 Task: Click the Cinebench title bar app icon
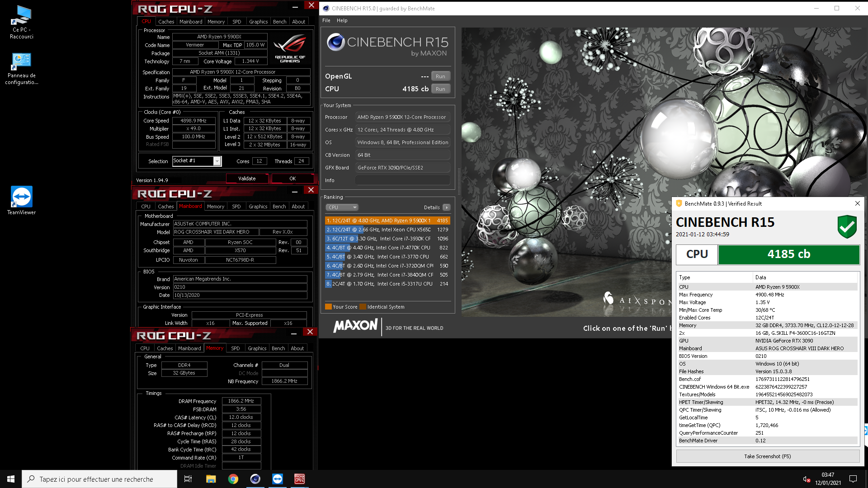click(x=326, y=8)
